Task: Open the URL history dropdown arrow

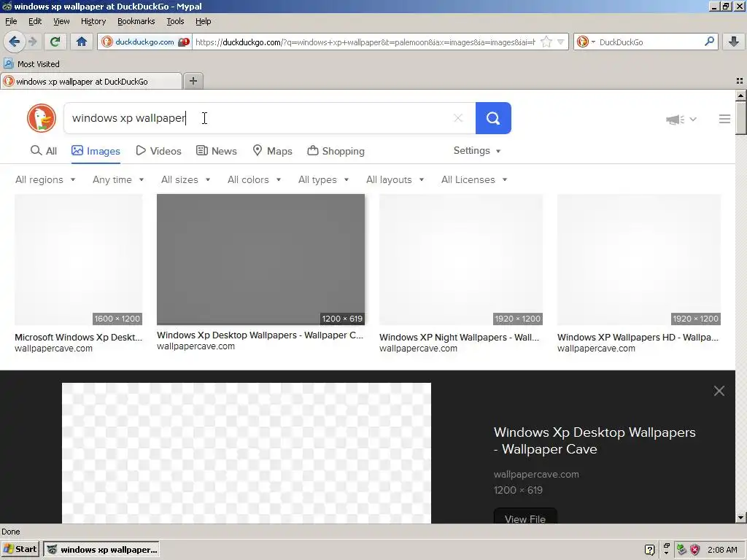Action: pos(561,42)
